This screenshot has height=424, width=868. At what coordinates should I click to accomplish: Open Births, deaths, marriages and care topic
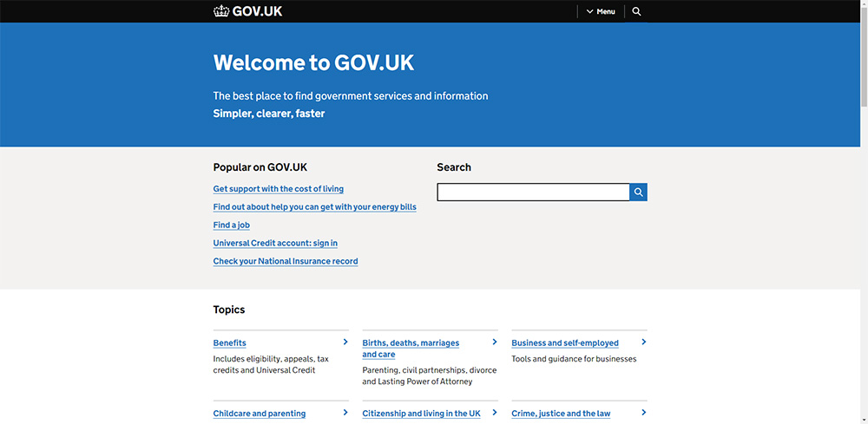pyautogui.click(x=411, y=349)
